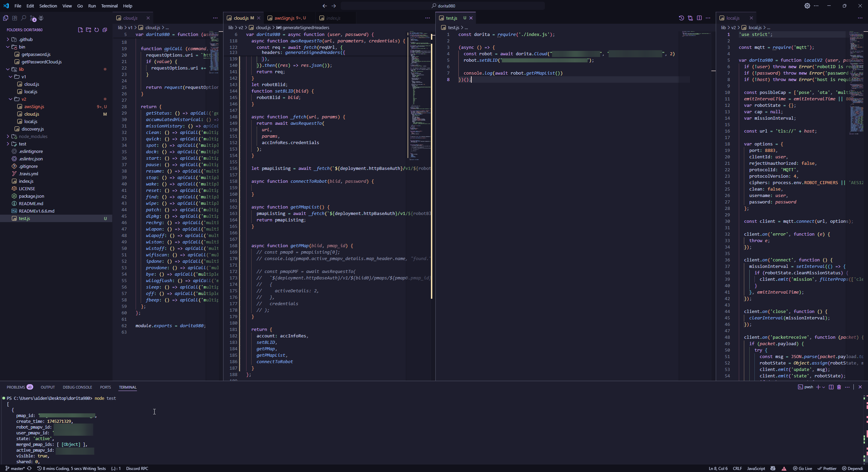This screenshot has height=472, width=868.
Task: Click New File icon in explorer header
Action: (x=80, y=30)
